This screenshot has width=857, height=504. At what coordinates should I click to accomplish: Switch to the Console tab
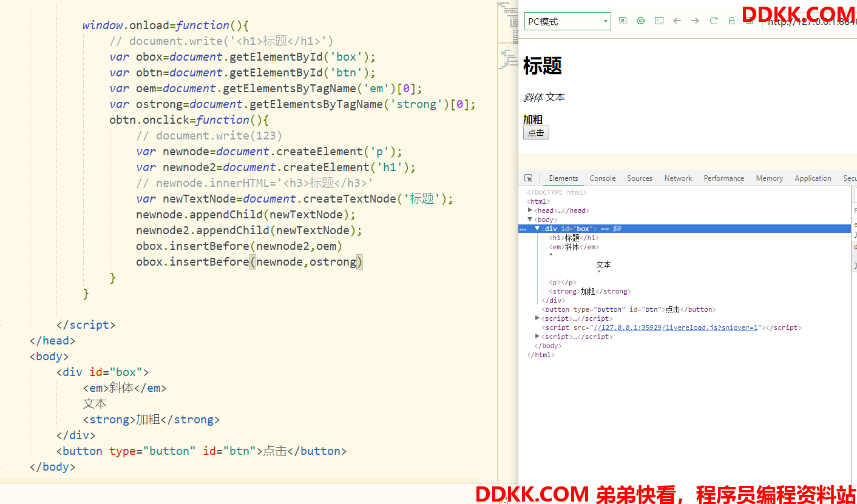tap(602, 178)
